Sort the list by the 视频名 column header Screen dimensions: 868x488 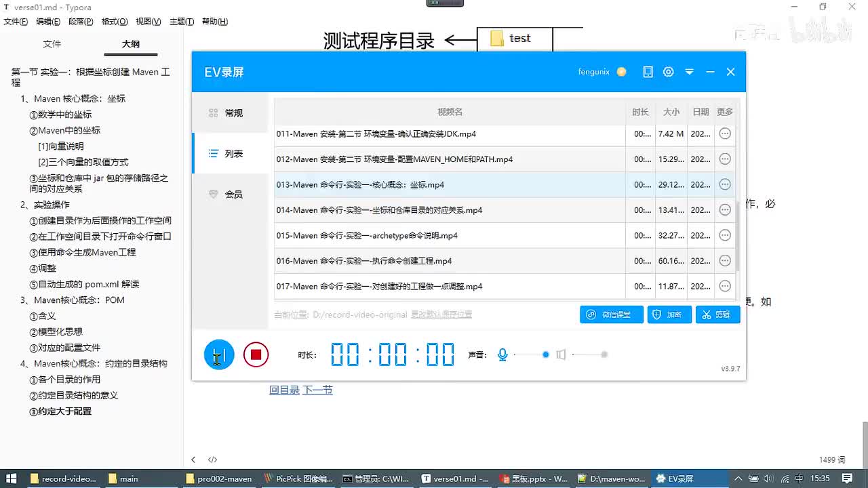click(x=450, y=112)
